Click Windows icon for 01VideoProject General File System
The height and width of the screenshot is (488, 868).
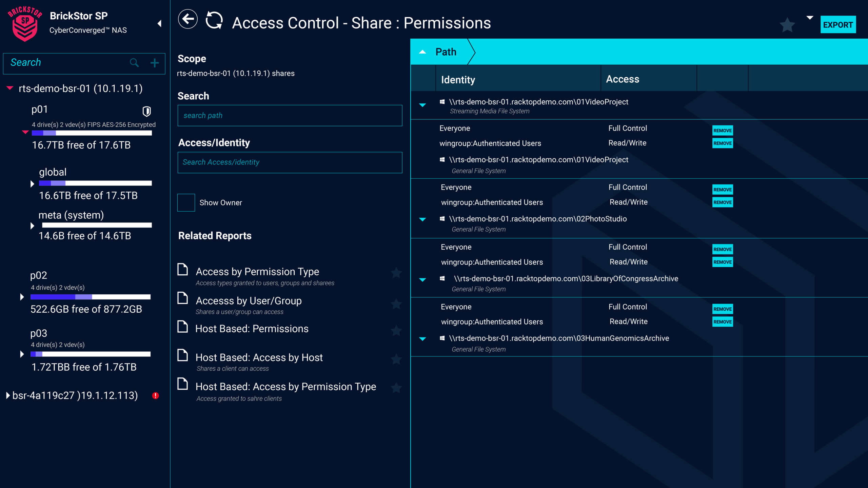click(x=442, y=160)
